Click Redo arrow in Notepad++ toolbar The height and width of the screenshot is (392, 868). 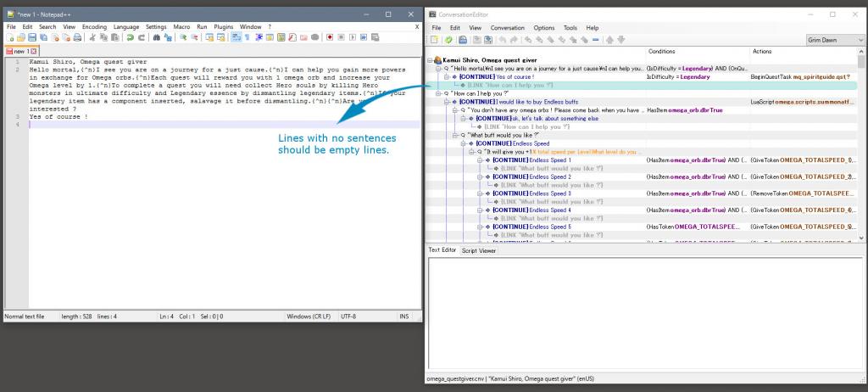[x=142, y=37]
